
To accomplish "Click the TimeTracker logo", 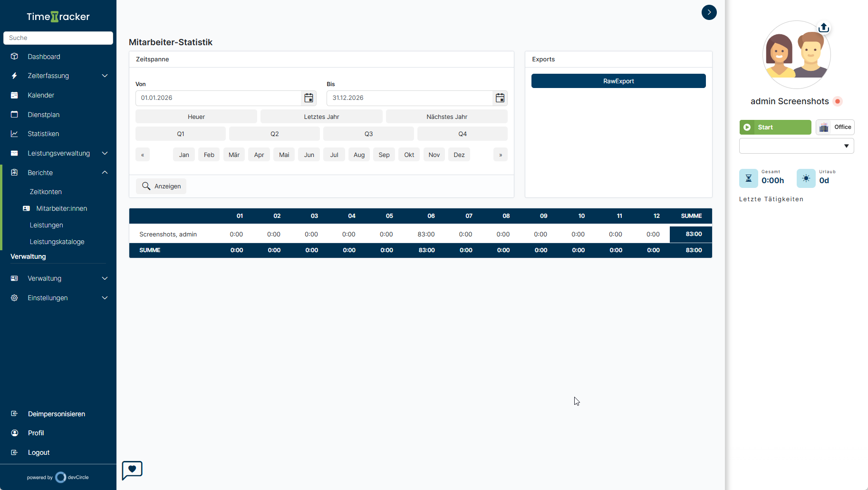I will [x=58, y=17].
